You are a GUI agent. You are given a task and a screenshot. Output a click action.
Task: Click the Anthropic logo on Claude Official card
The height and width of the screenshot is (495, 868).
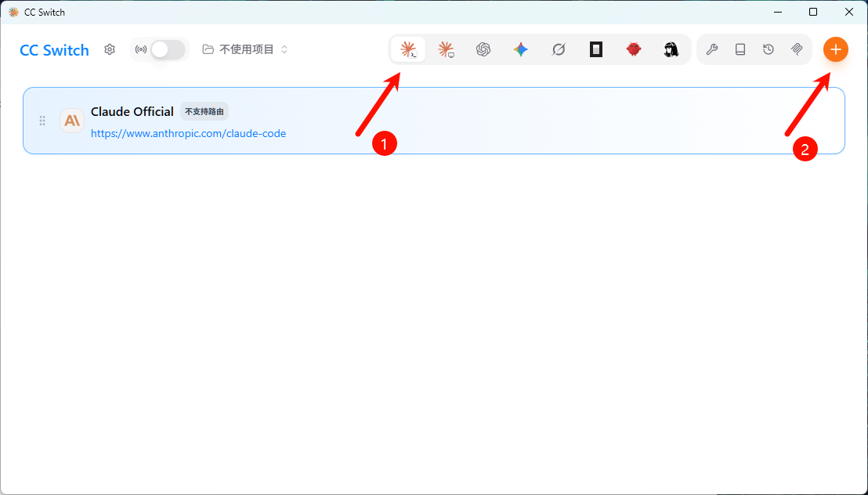(x=72, y=121)
